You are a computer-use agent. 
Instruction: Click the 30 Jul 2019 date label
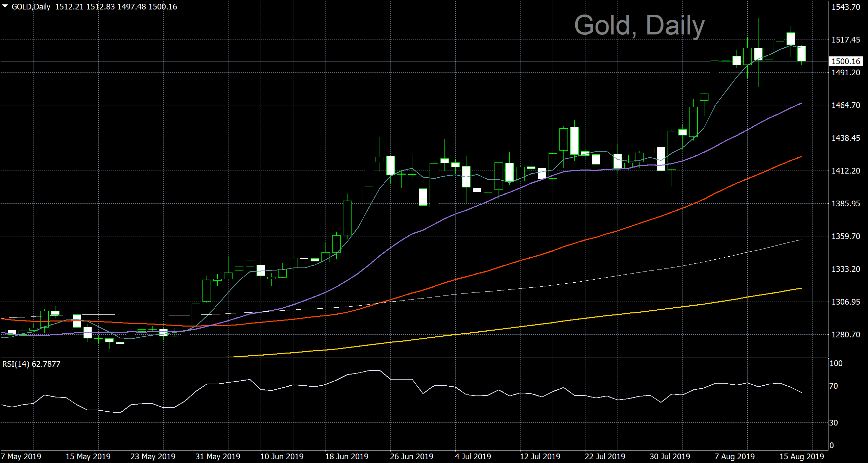click(x=670, y=457)
